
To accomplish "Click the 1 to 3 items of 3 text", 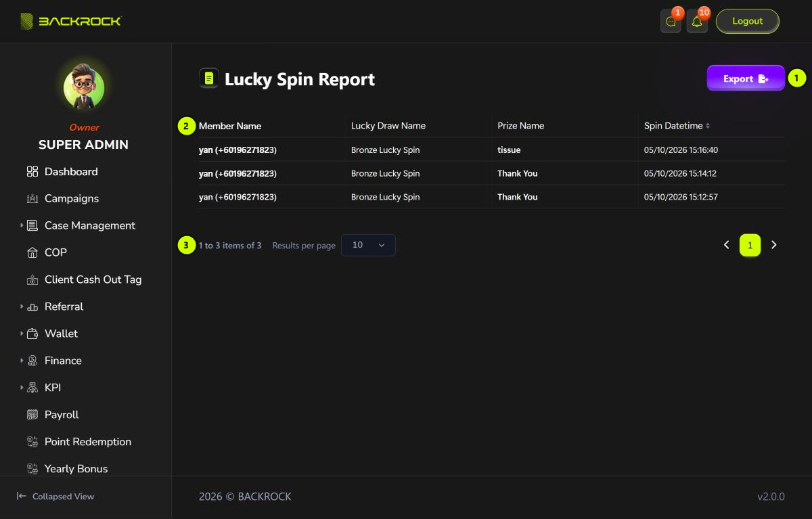I will (230, 246).
